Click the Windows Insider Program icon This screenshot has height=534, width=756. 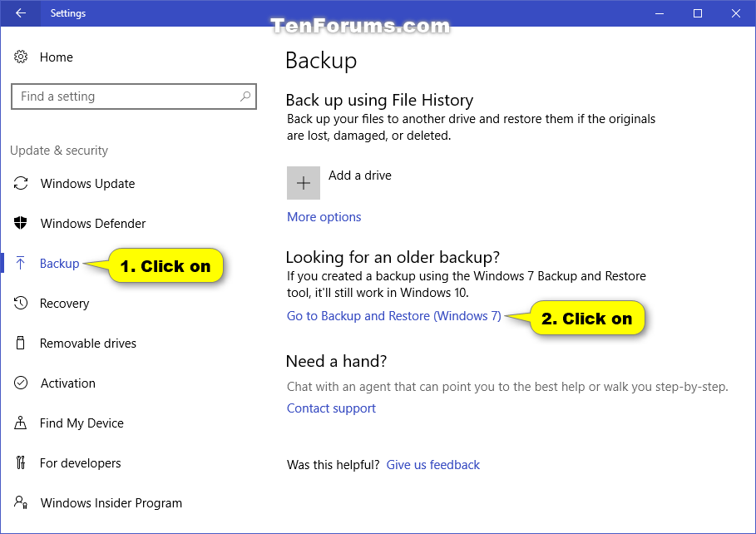pyautogui.click(x=21, y=502)
